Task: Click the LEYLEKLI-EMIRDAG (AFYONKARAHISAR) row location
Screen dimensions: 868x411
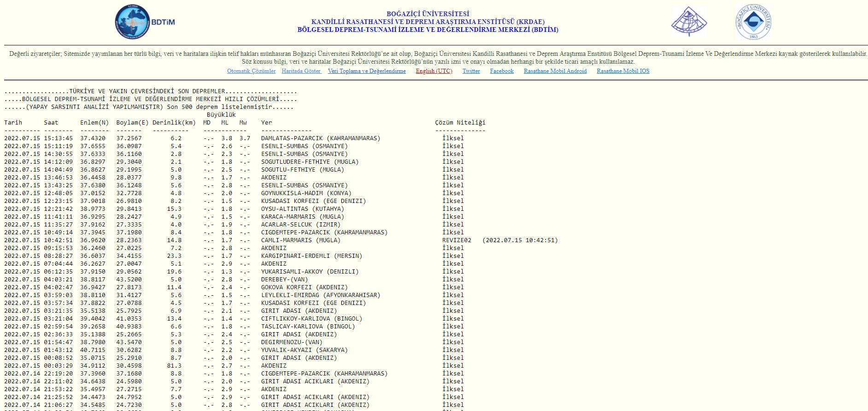Action: (321, 295)
